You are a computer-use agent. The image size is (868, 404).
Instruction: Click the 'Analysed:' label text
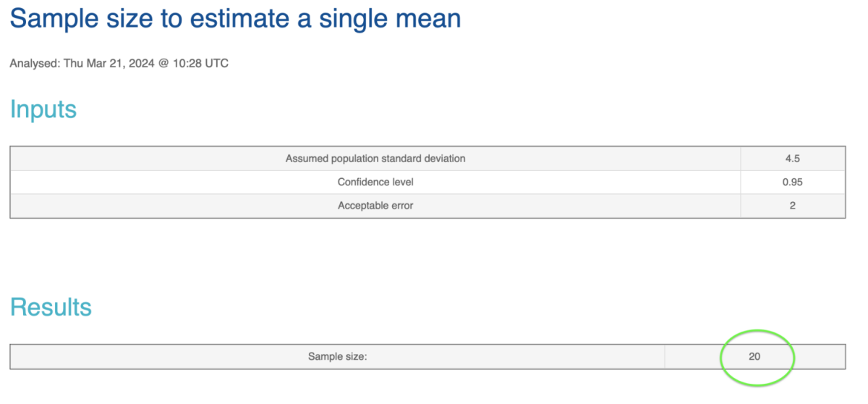click(x=35, y=64)
